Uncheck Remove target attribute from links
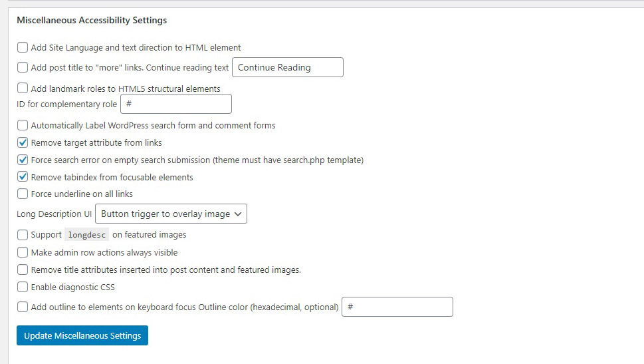This screenshot has width=644, height=364. tap(23, 142)
